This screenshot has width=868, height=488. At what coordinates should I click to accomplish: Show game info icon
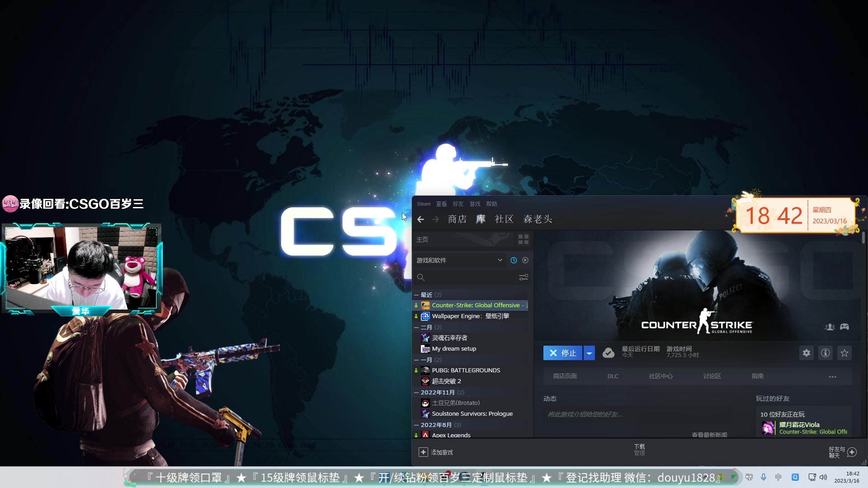pos(826,353)
